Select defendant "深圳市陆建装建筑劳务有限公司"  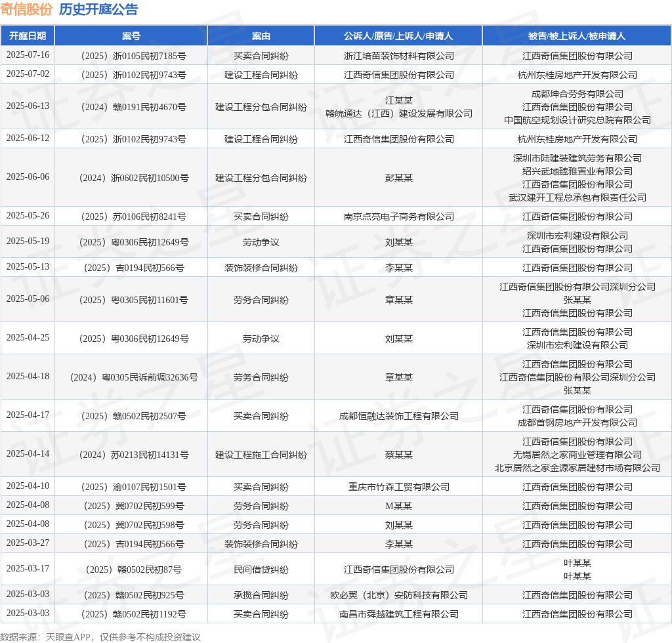click(x=577, y=158)
